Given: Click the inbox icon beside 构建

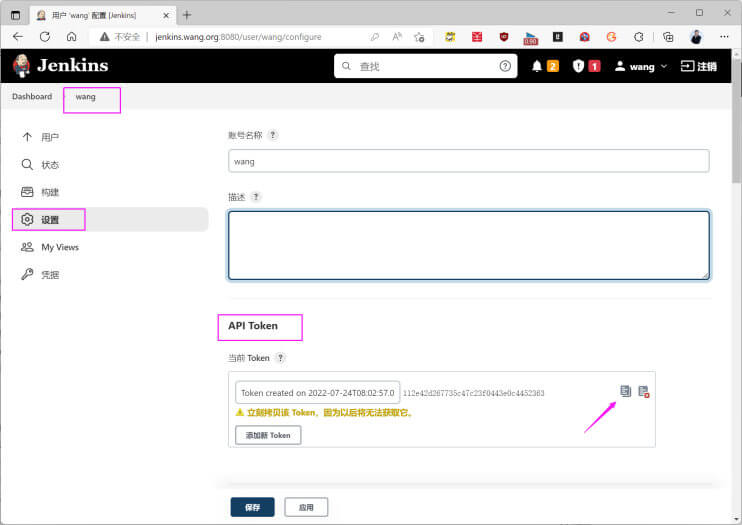Looking at the screenshot, I should click(27, 192).
